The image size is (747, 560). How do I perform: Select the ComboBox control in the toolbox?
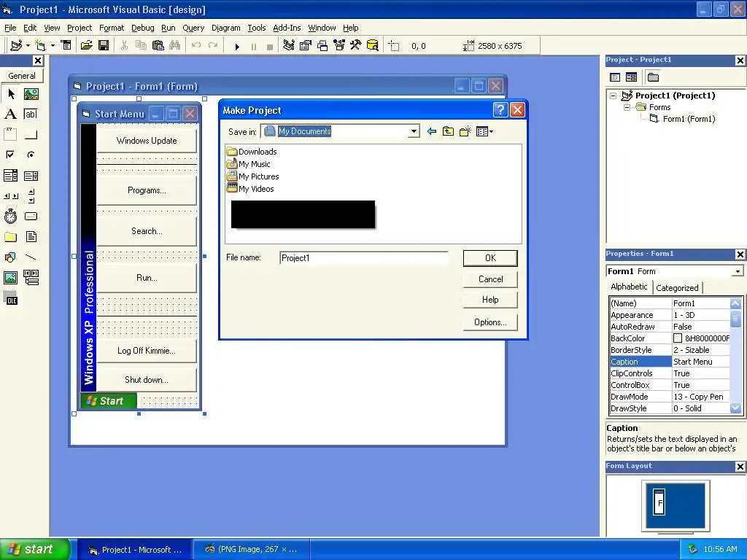(x=11, y=176)
